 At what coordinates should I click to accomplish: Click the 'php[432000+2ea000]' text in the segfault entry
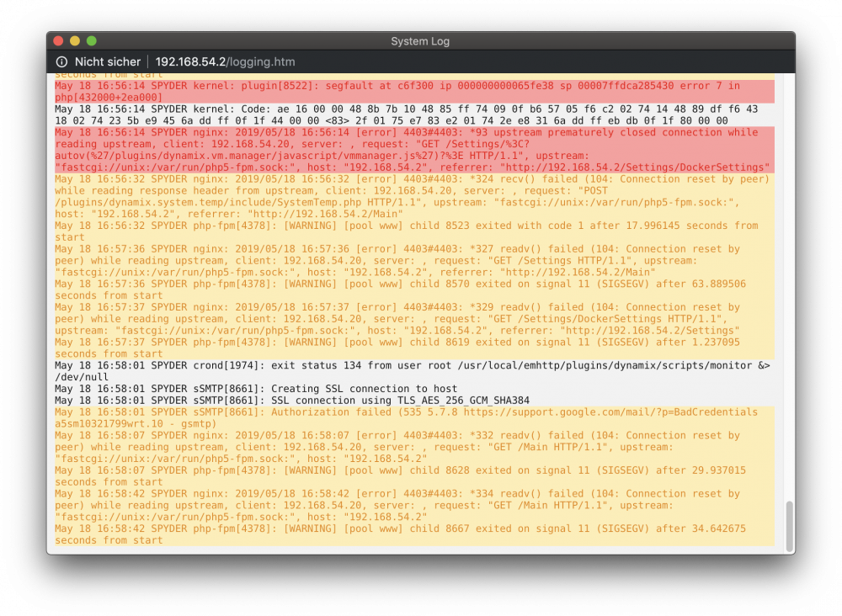[x=108, y=97]
